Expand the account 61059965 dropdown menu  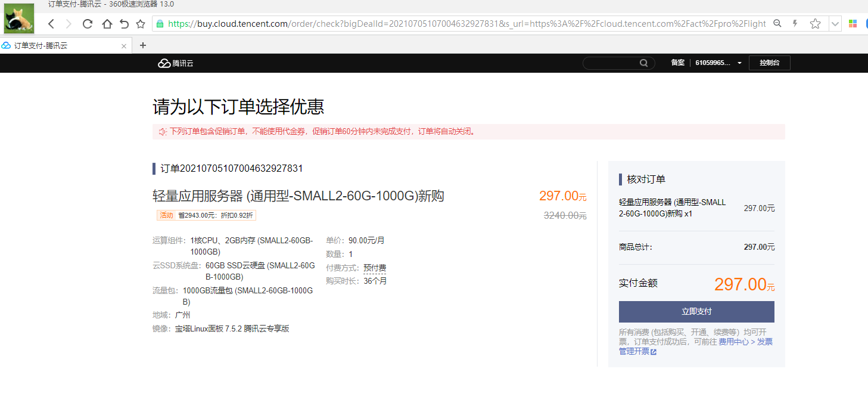(739, 63)
